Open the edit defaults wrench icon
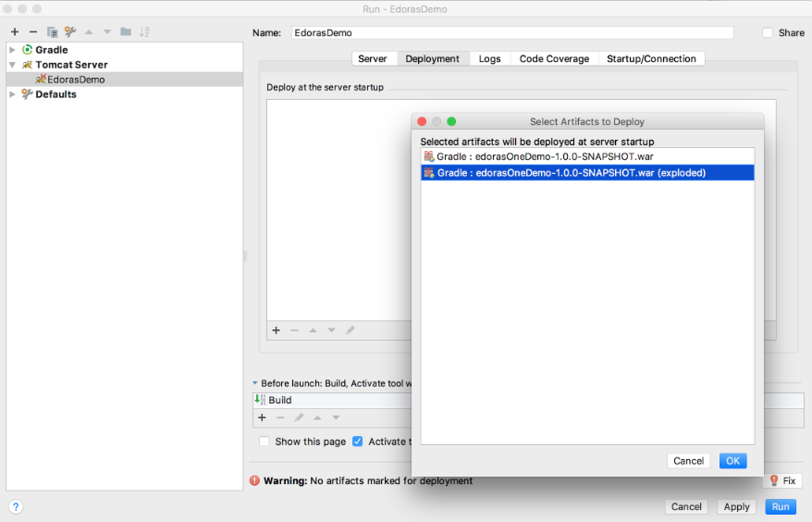 [70, 32]
